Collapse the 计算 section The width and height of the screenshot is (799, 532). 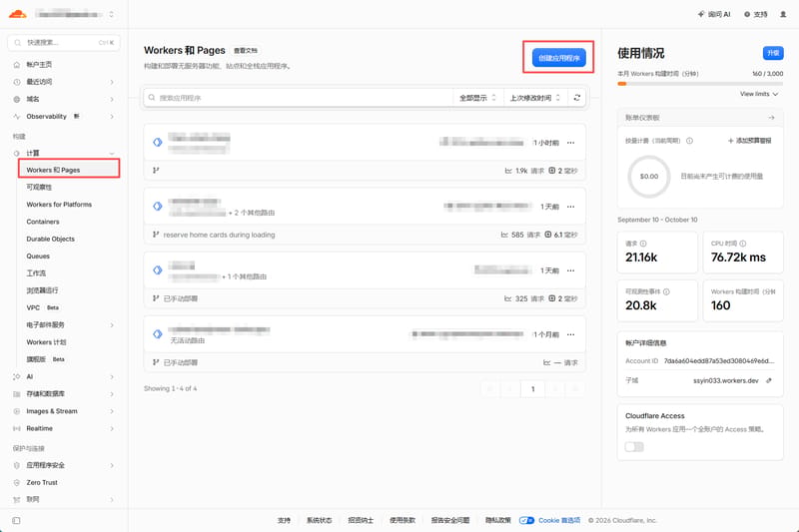(x=112, y=154)
